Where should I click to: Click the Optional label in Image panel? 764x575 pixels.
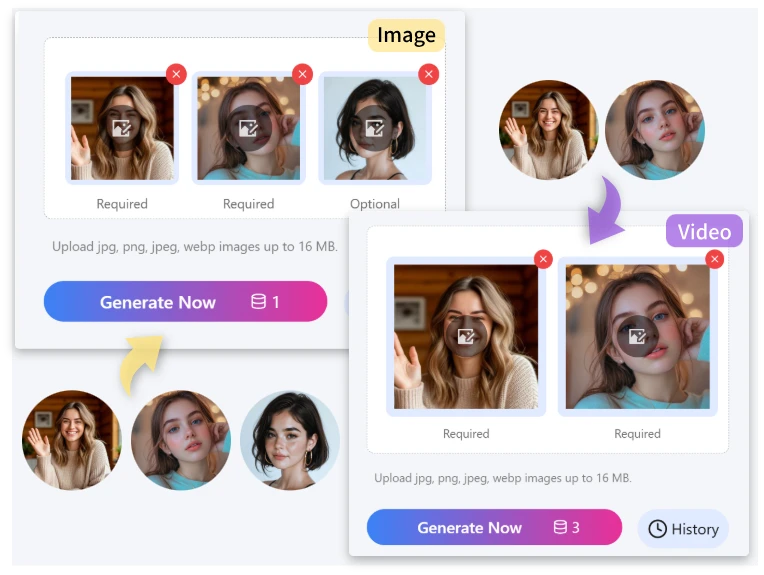click(375, 204)
